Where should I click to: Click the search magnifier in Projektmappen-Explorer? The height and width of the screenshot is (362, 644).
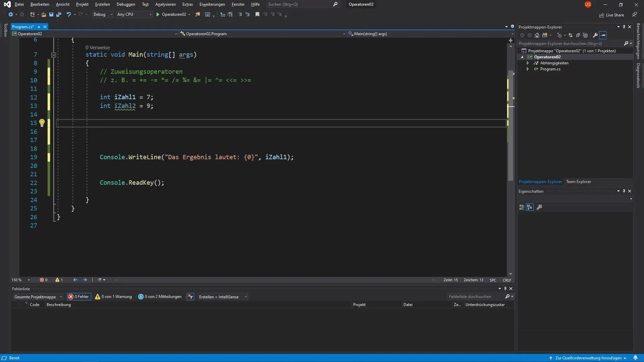(626, 44)
